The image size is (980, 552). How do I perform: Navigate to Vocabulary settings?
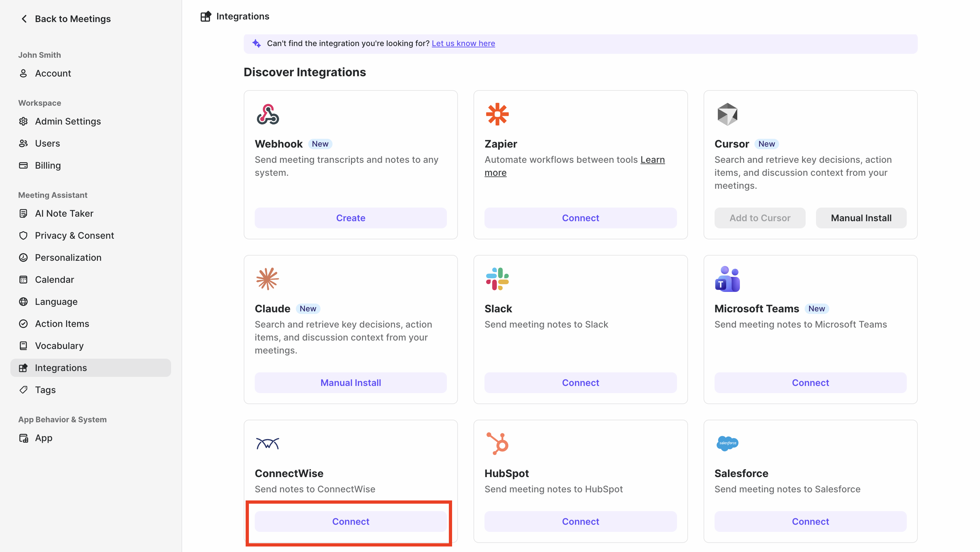coord(59,346)
